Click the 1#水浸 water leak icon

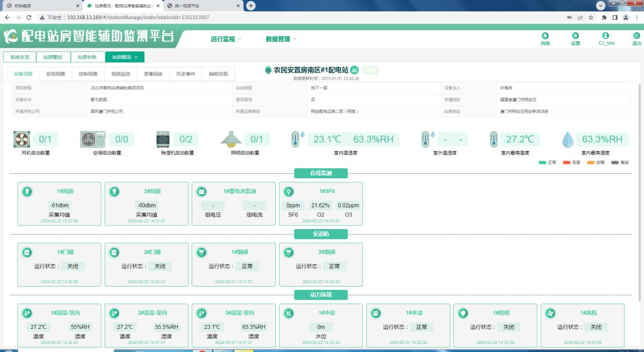[376, 313]
